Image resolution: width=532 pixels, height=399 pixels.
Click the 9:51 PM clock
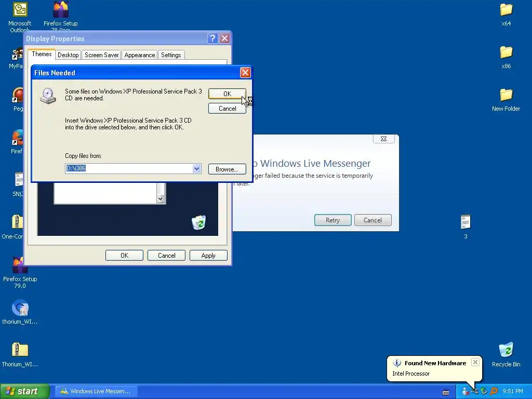[x=512, y=392]
